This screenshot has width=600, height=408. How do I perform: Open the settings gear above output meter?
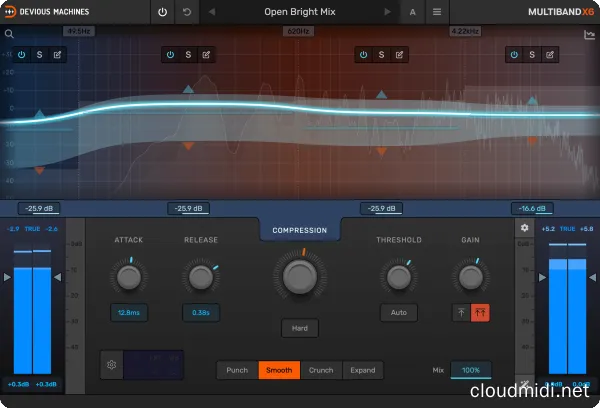coord(524,228)
